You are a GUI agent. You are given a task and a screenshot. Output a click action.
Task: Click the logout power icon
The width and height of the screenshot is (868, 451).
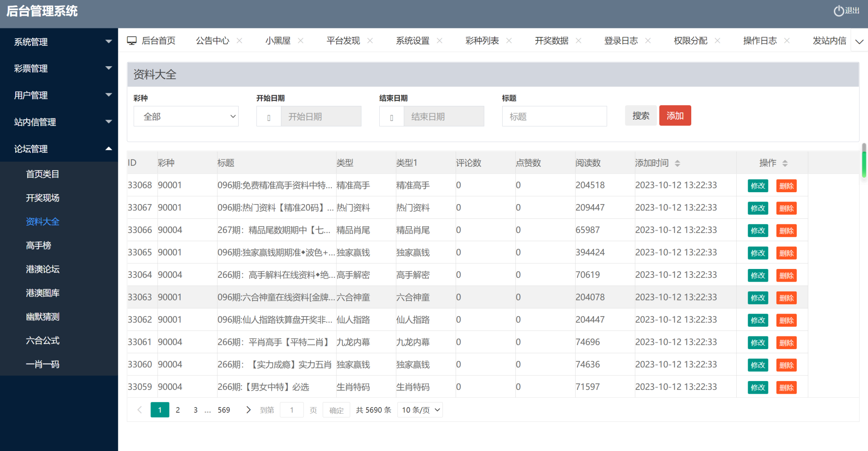[x=838, y=11]
